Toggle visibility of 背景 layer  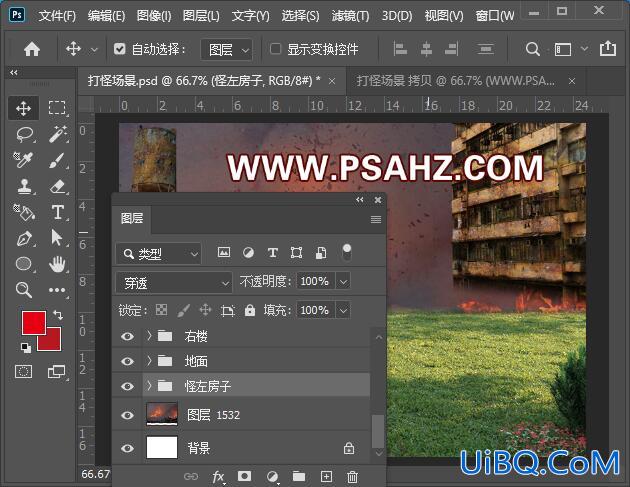[127, 448]
